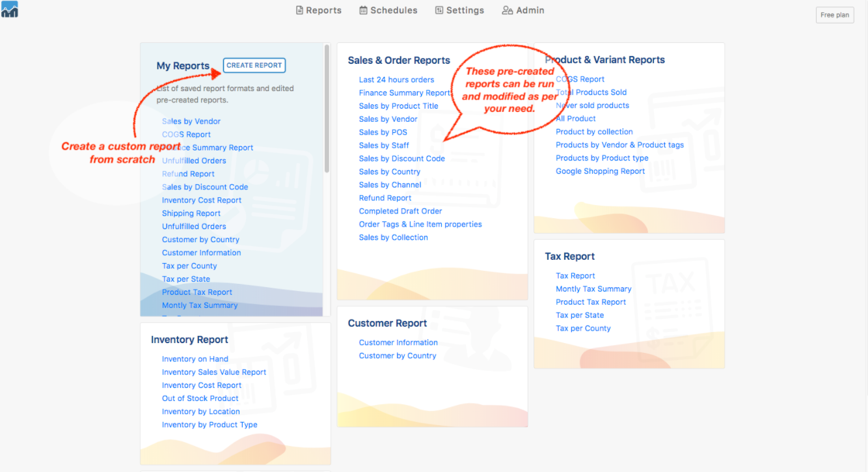Open Customer Information in Customer Report panel
The height and width of the screenshot is (472, 868).
(398, 342)
